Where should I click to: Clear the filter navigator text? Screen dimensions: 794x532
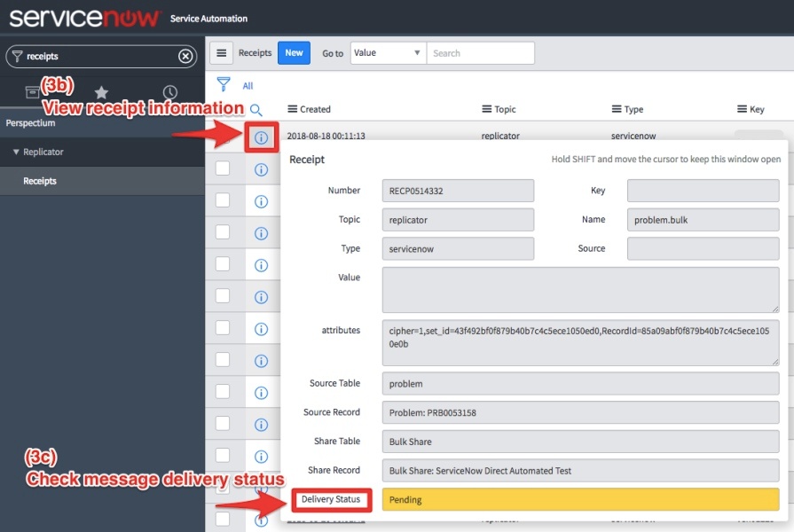[185, 56]
